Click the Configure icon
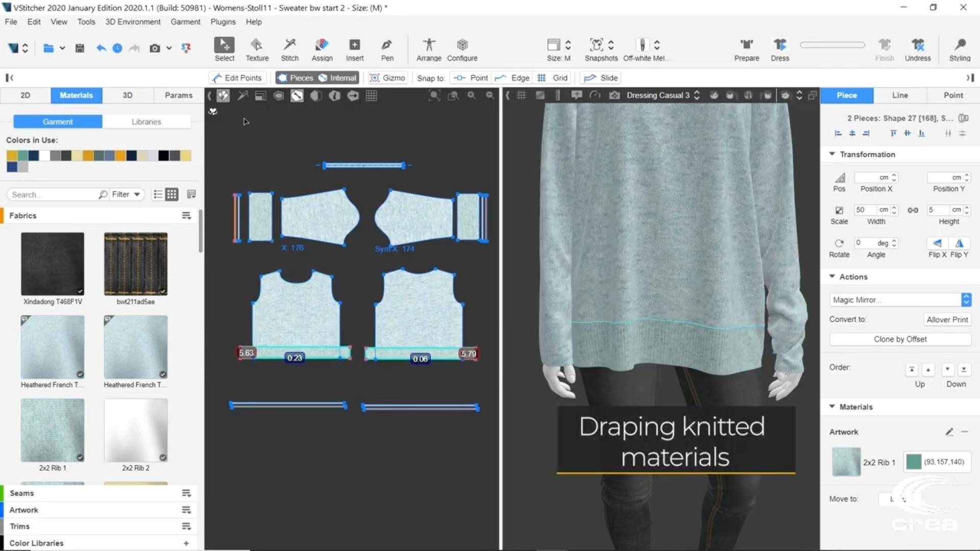Image resolution: width=980 pixels, height=551 pixels. (x=462, y=49)
